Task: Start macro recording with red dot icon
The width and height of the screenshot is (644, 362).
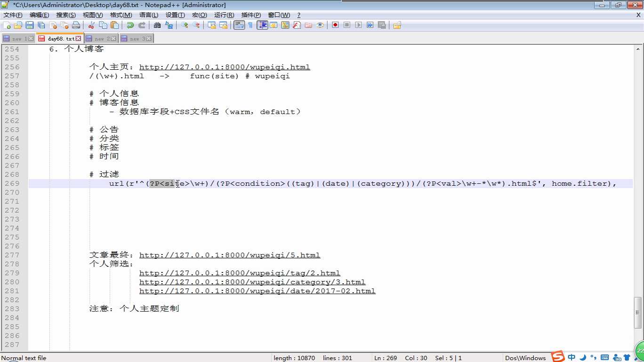Action: [335, 25]
